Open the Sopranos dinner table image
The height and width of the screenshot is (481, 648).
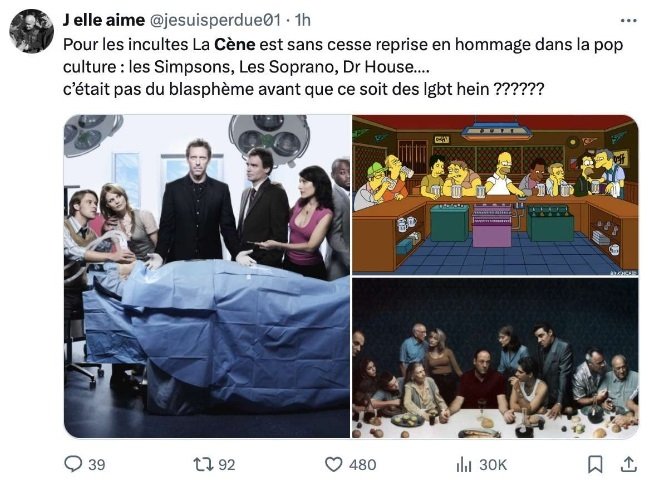point(495,358)
